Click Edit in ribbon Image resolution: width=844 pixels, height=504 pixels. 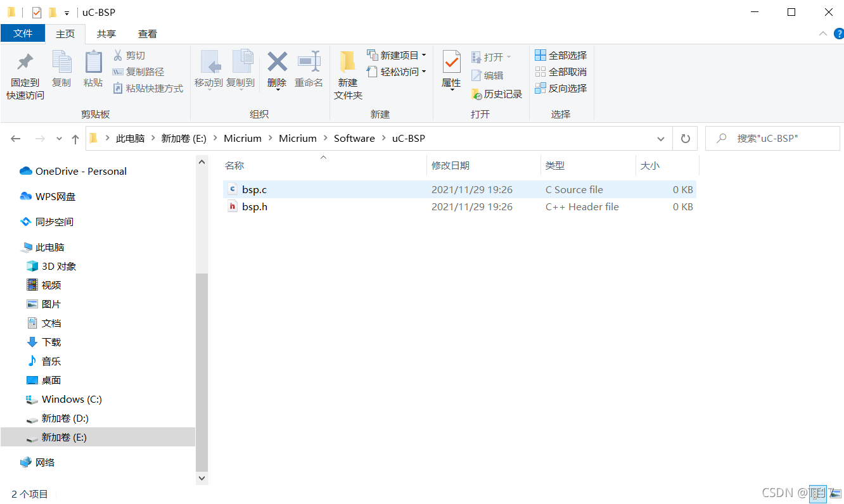[x=487, y=76]
